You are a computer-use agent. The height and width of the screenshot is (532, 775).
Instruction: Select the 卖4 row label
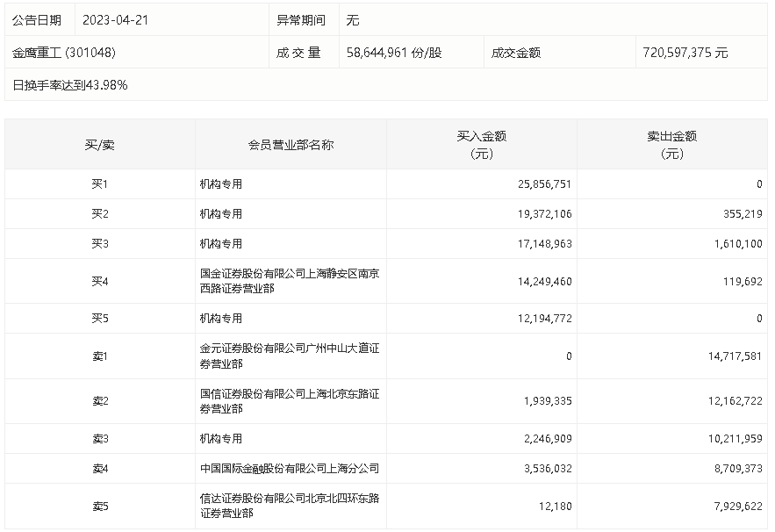[99, 468]
